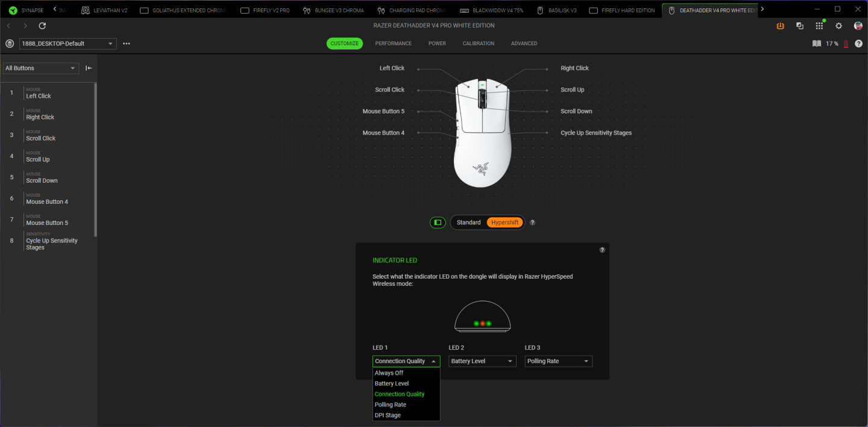
Task: Open the profile icon beside 1888_DESKTOP-Default
Action: (x=10, y=43)
